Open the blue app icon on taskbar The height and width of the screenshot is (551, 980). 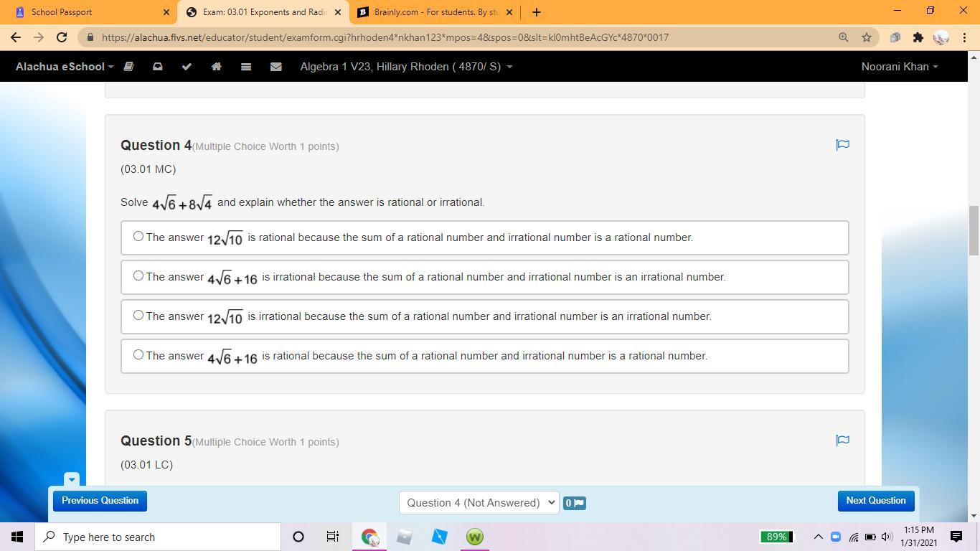(439, 537)
